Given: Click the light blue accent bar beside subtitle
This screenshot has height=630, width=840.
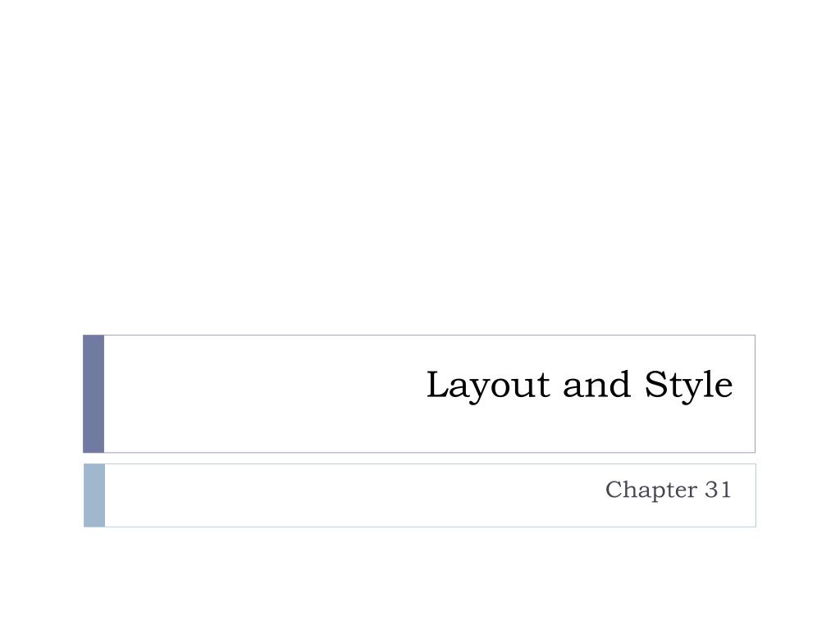Looking at the screenshot, I should point(94,495).
